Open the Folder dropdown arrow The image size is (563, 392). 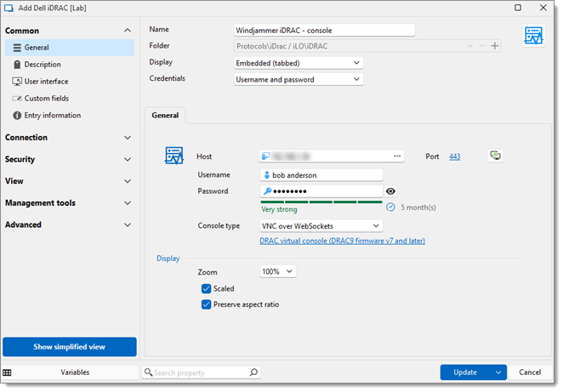click(469, 46)
